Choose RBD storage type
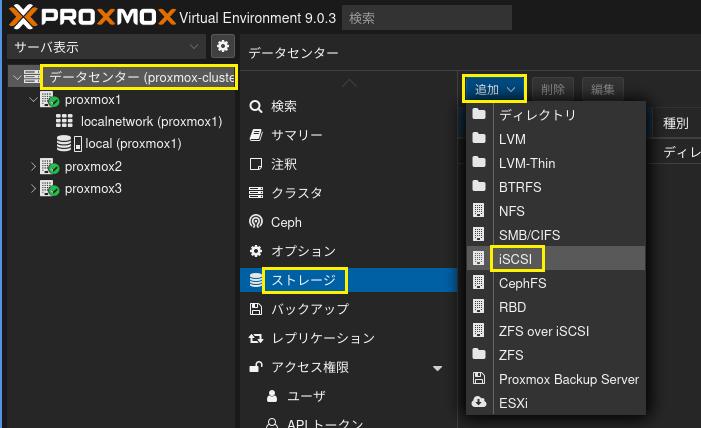The width and height of the screenshot is (701, 428). point(556,307)
